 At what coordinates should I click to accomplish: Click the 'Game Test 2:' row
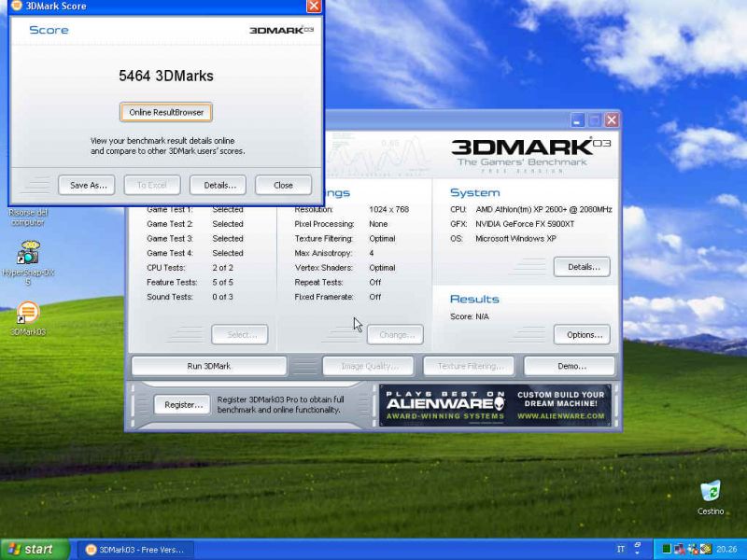click(195, 224)
